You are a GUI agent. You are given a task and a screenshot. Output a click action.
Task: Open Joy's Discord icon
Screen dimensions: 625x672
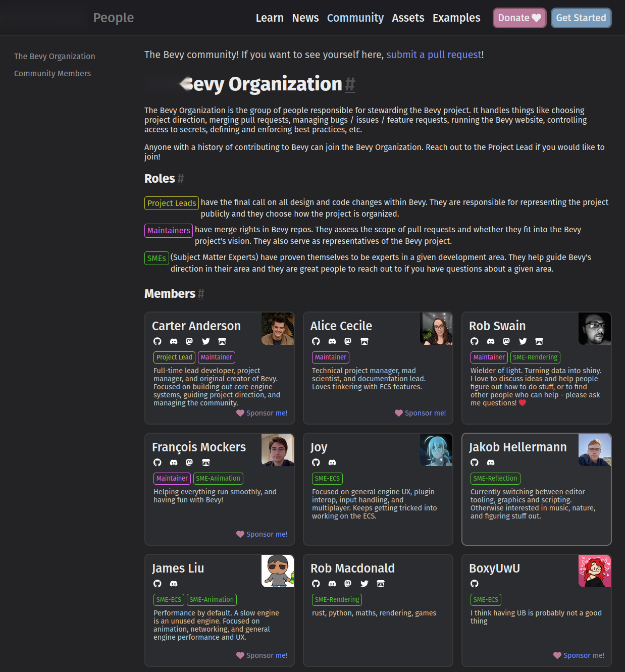pos(332,462)
